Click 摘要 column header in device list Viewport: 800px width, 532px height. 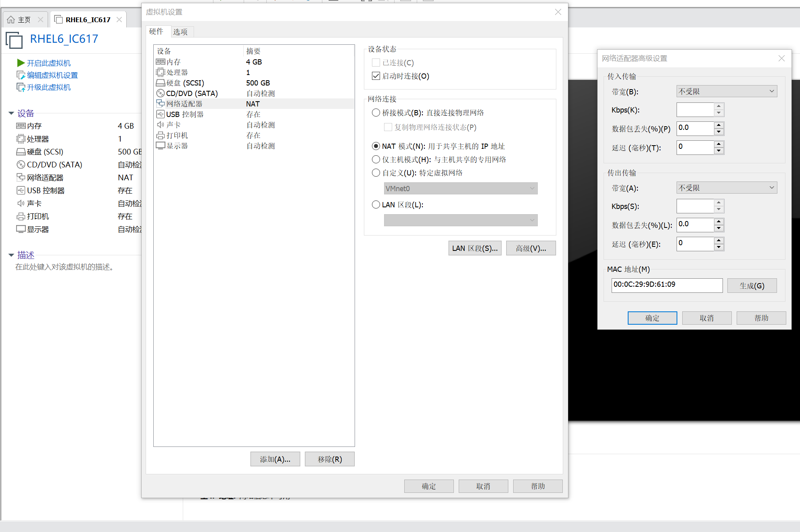[x=299, y=51]
